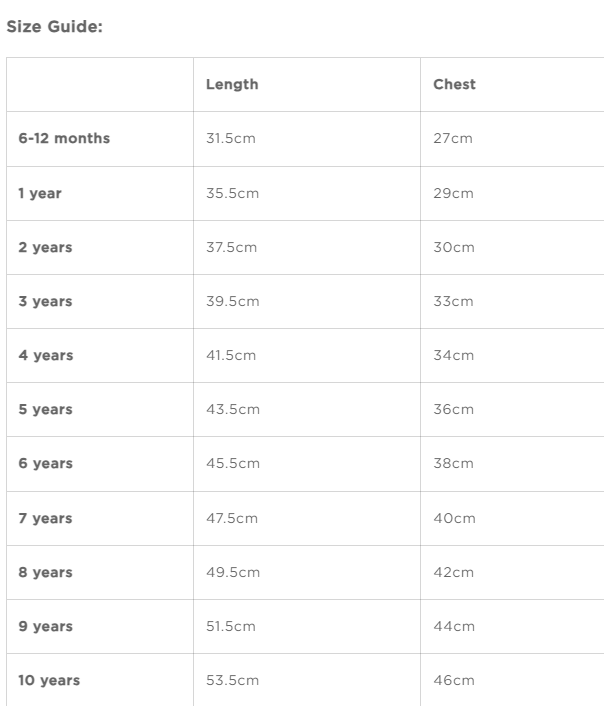The image size is (604, 706).
Task: Select the 6-12 months row label
Action: (x=64, y=138)
